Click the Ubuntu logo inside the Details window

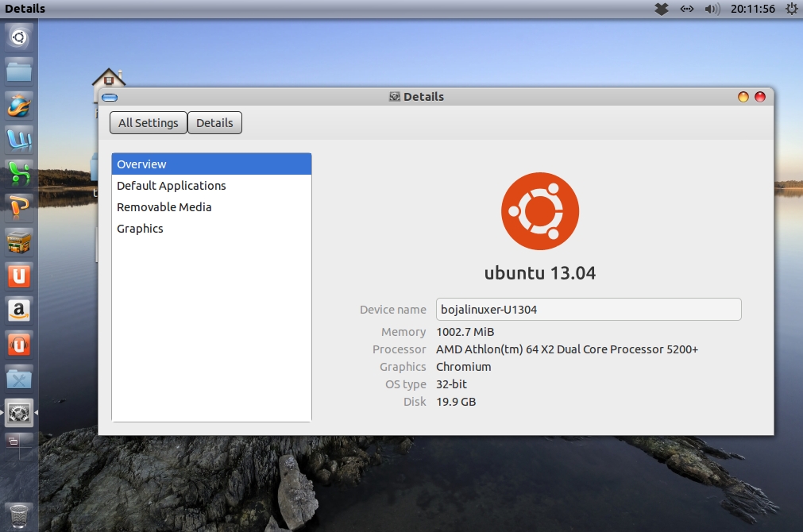540,210
